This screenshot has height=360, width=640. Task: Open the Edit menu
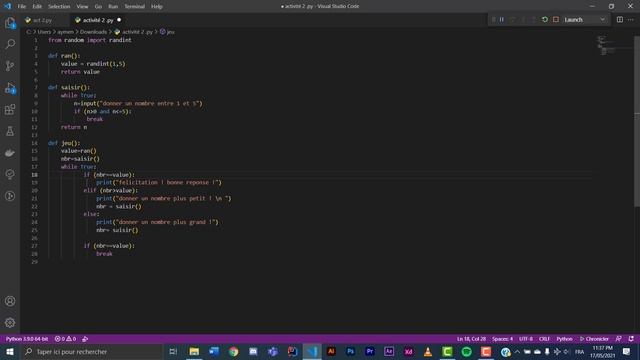(37, 7)
